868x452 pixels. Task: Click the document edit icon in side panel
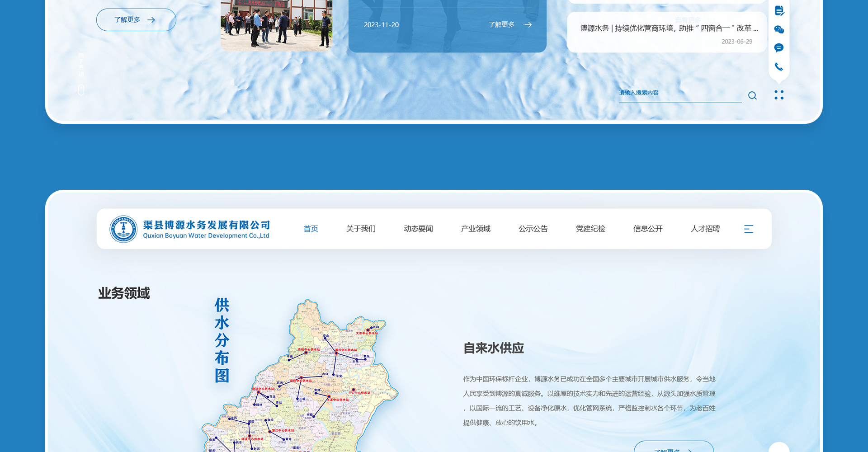[779, 10]
